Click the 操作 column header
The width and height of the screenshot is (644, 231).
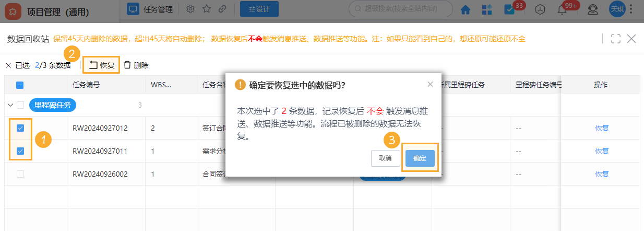click(601, 85)
